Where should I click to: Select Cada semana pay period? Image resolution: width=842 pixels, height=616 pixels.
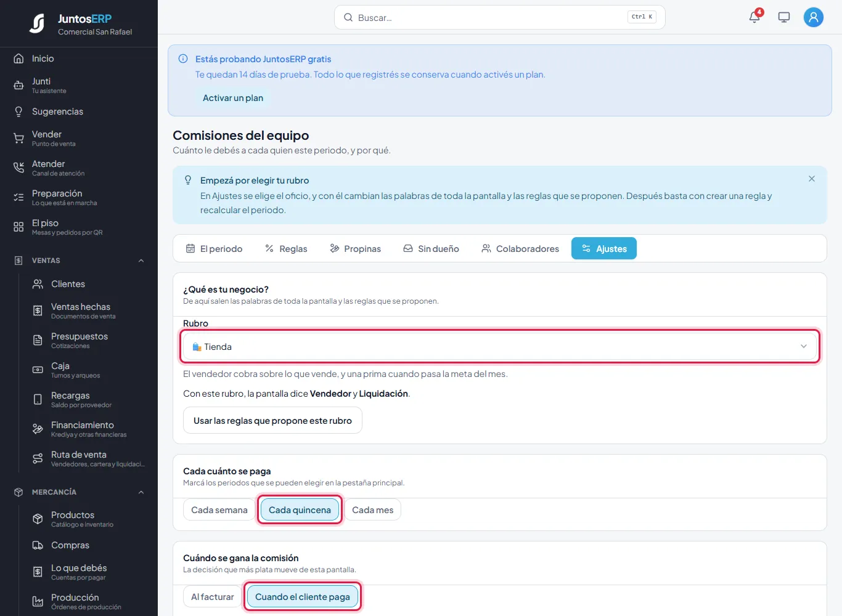[x=219, y=510]
